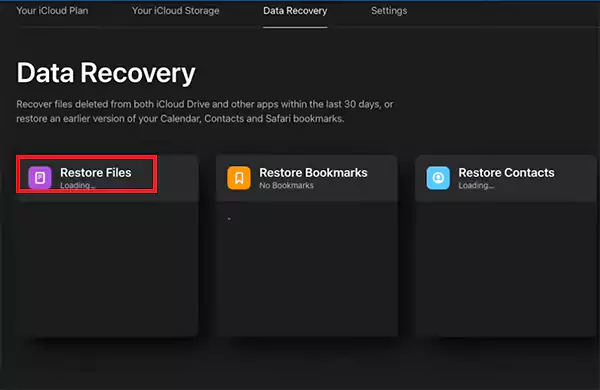This screenshot has height=390, width=600.
Task: Switch to Your iCloud Storage tab
Action: 176,11
